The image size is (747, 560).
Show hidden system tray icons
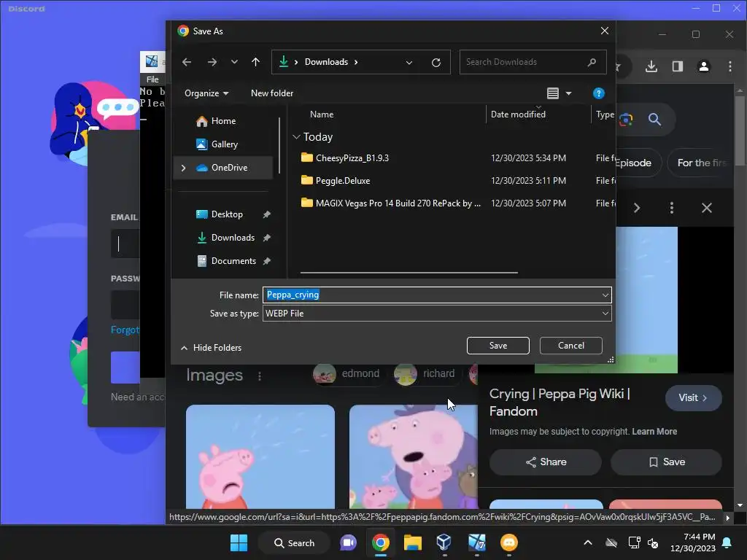(x=588, y=542)
